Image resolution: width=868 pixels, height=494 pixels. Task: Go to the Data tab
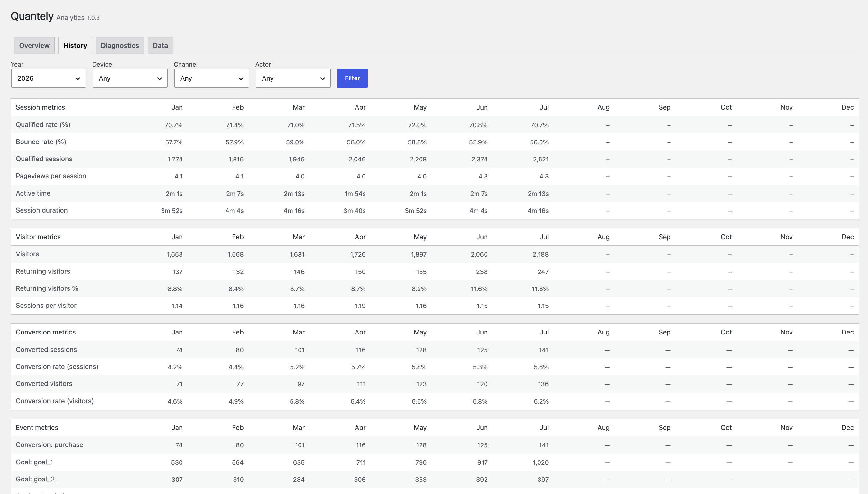tap(160, 45)
